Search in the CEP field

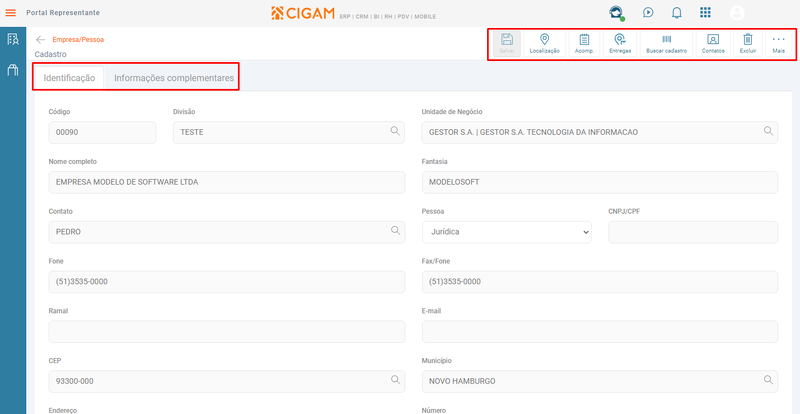point(395,380)
